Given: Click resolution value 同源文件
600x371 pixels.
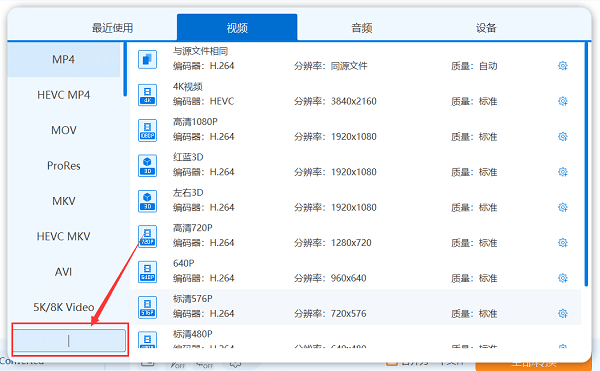Looking at the screenshot, I should coord(349,66).
